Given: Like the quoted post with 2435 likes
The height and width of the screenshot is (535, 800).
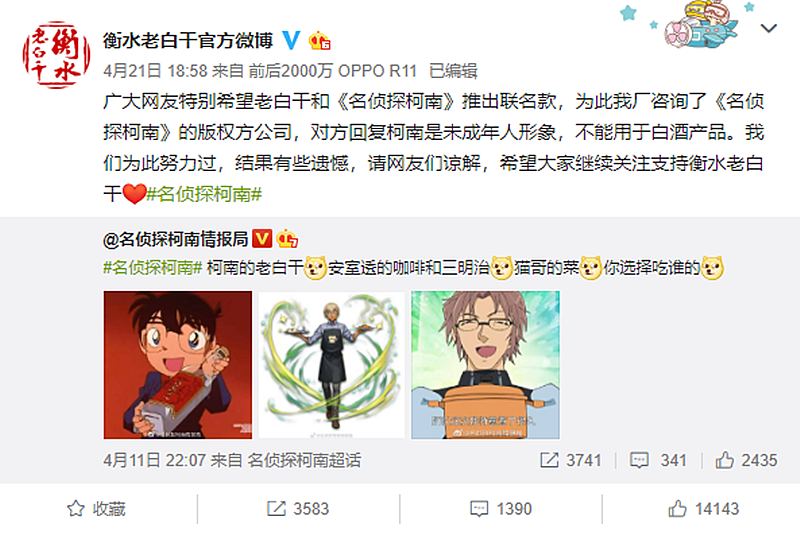Looking at the screenshot, I should pos(746,460).
